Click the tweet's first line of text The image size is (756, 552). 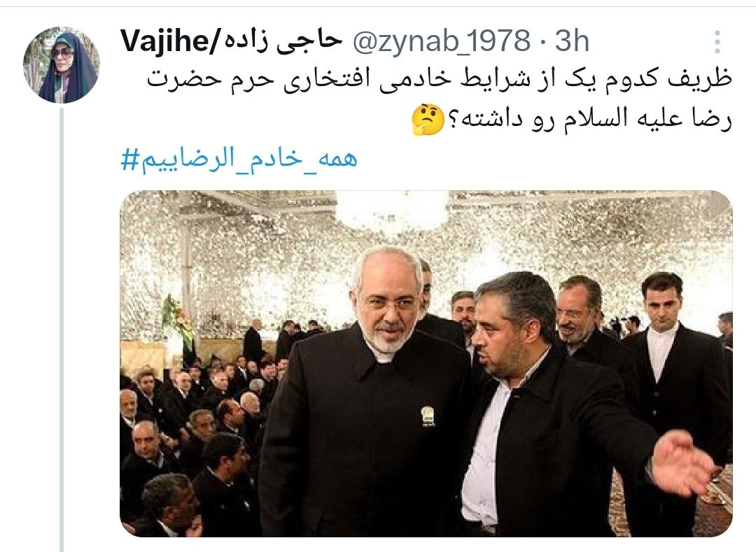click(x=439, y=79)
